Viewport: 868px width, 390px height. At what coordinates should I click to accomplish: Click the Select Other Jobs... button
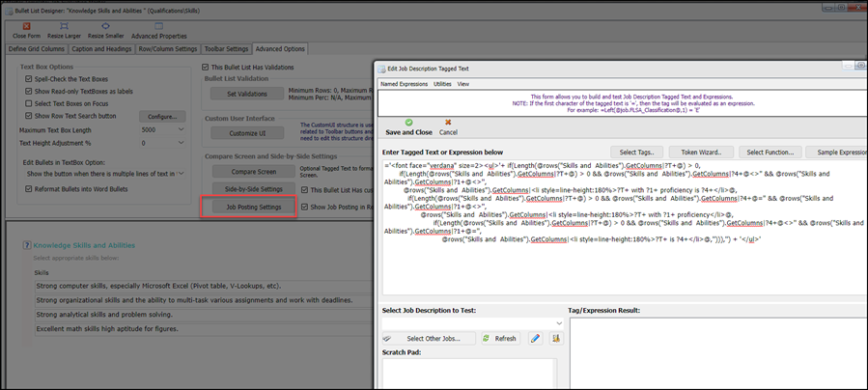pyautogui.click(x=429, y=338)
